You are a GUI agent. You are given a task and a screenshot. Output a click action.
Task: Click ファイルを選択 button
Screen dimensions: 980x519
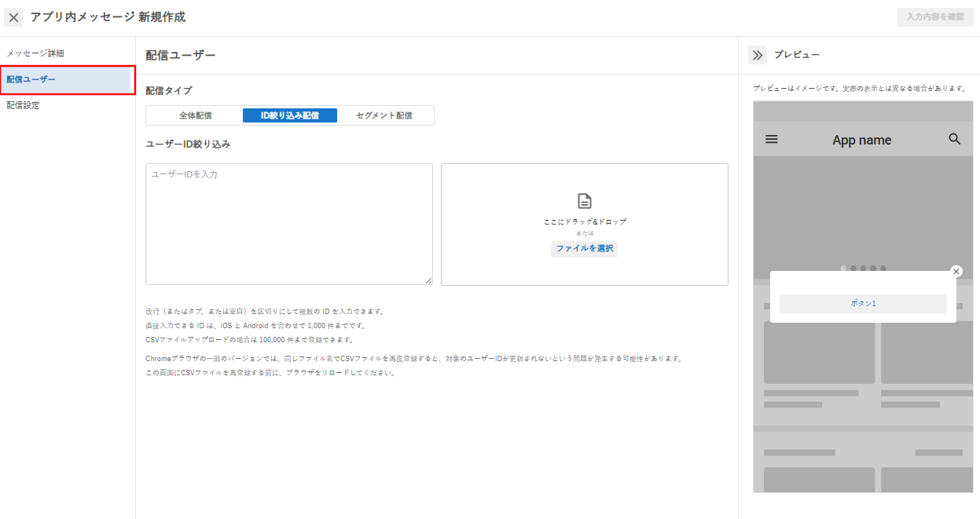584,249
